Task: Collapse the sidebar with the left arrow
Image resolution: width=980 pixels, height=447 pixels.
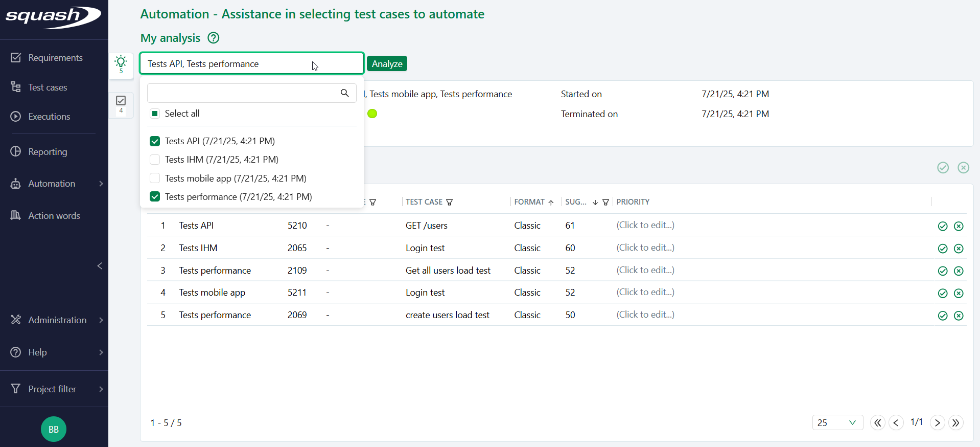Action: point(100,265)
